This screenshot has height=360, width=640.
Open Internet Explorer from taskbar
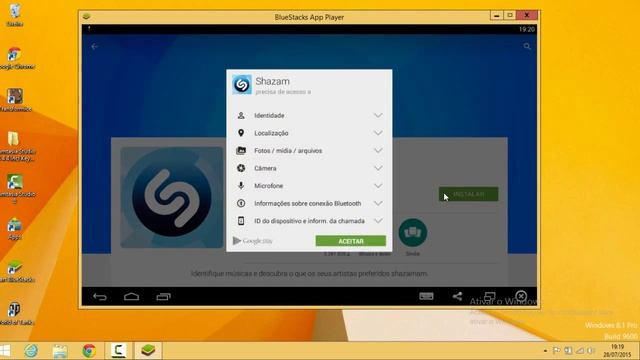(31, 351)
